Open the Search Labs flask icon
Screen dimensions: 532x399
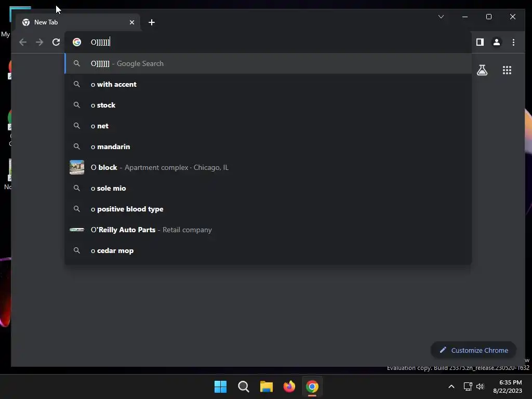coord(482,70)
